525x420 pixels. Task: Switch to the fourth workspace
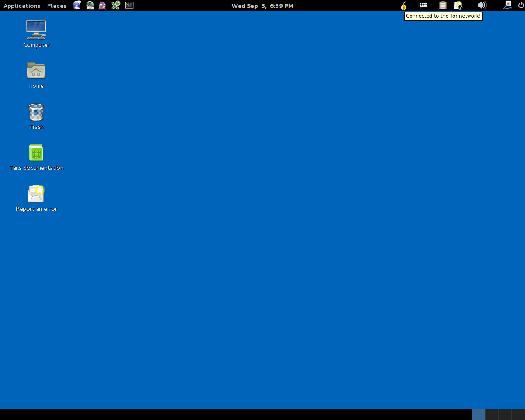tap(518, 414)
